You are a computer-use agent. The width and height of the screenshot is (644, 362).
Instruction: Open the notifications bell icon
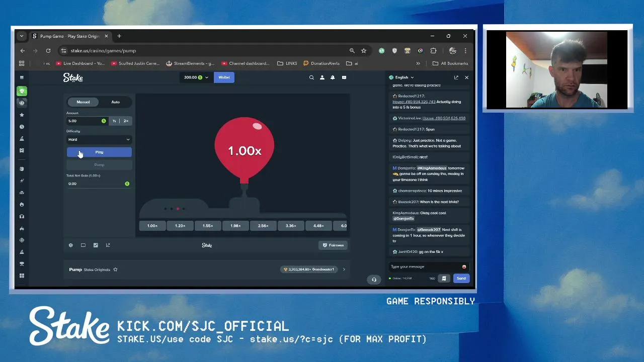(333, 77)
